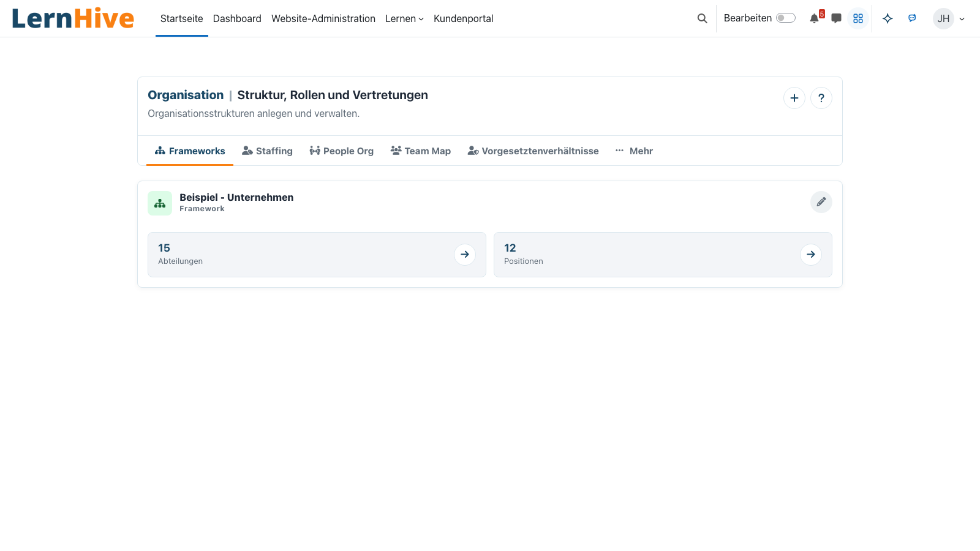980x551 pixels.
Task: Open notifications bell with badge
Action: 815,18
